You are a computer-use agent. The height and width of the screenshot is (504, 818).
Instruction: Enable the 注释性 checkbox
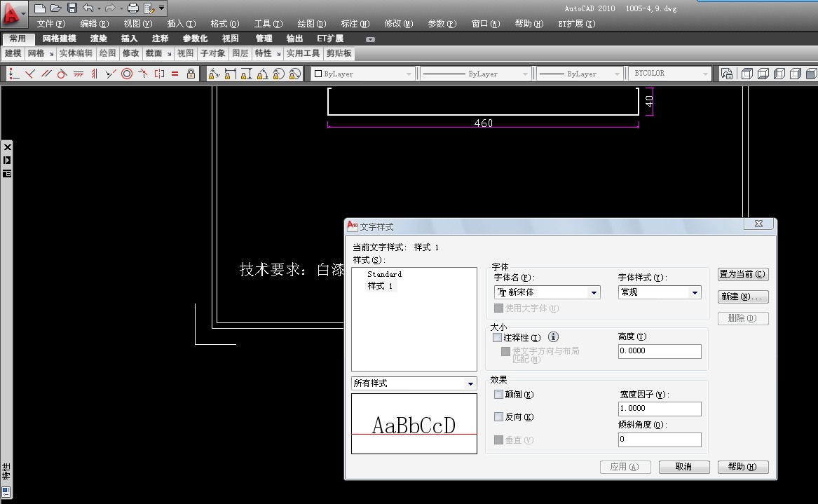pos(498,338)
